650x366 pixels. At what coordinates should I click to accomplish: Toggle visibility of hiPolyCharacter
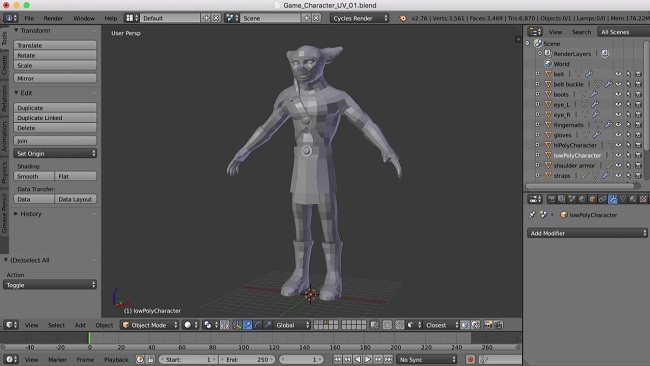(618, 145)
